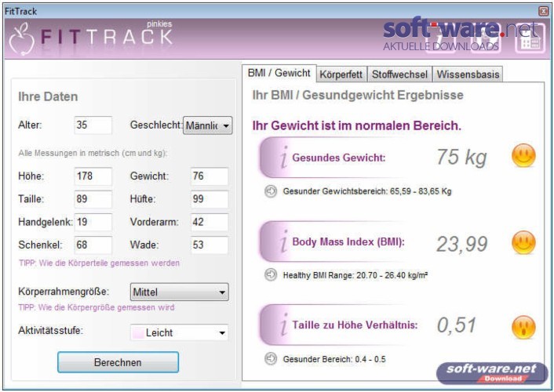
Task: Click 'Ihr Gewicht ist im normalen Bereich.' message
Action: click(357, 125)
